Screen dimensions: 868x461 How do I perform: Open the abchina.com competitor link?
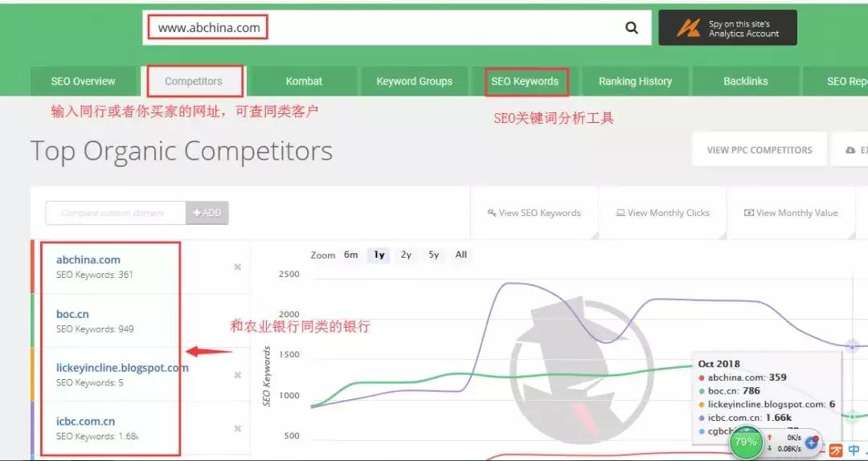[88, 259]
